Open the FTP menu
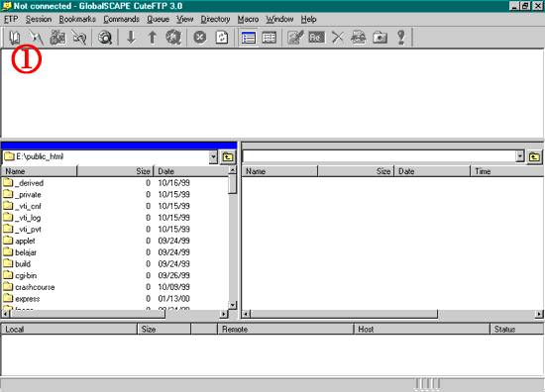 click(11, 19)
